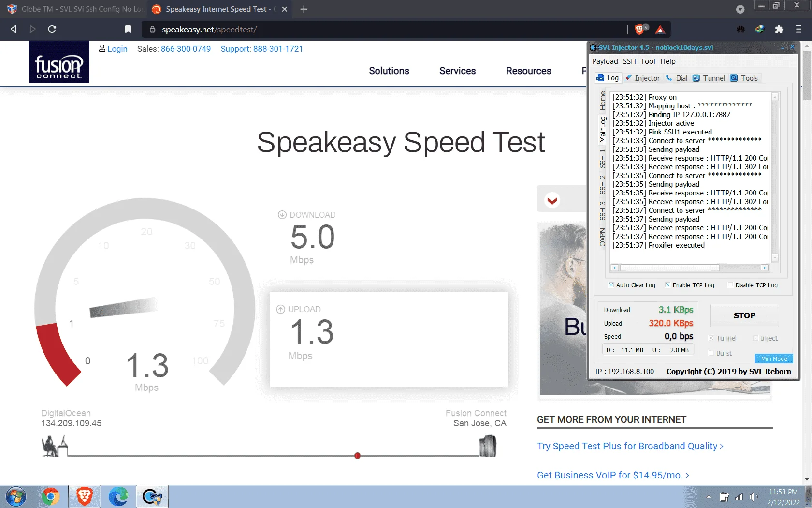
Task: Open the OVPN vertical log tab
Action: tap(602, 238)
